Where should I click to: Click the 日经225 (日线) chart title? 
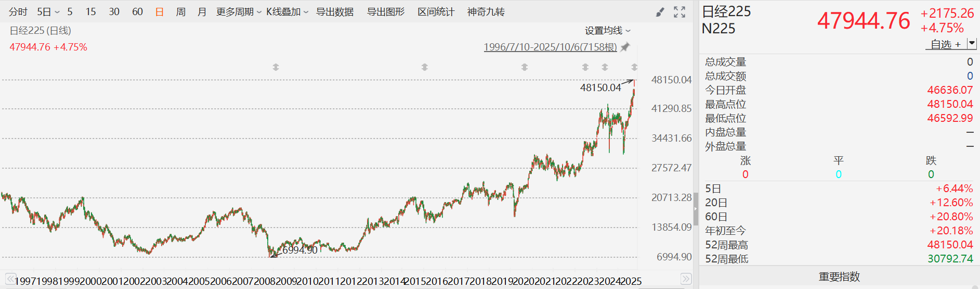41,31
